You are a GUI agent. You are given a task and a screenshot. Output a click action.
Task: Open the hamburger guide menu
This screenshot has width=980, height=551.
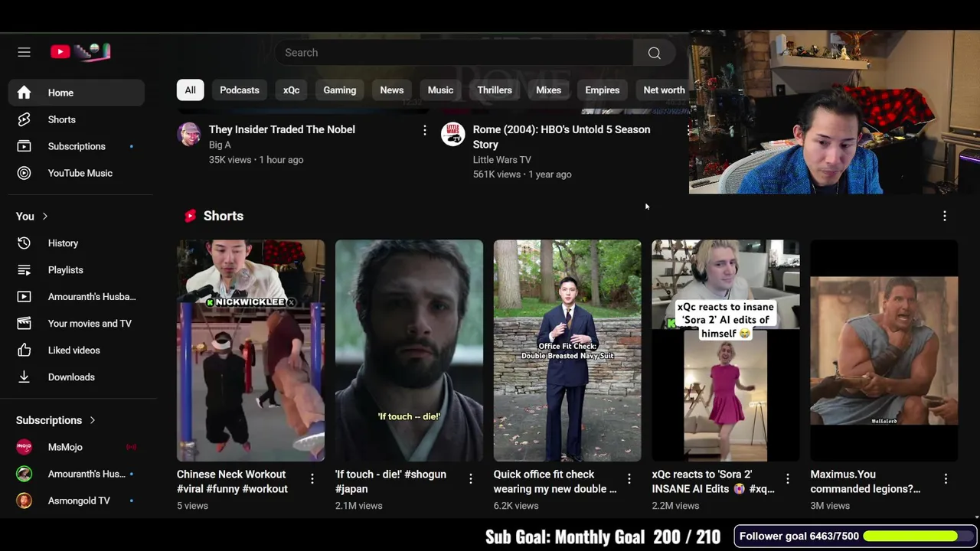[24, 52]
